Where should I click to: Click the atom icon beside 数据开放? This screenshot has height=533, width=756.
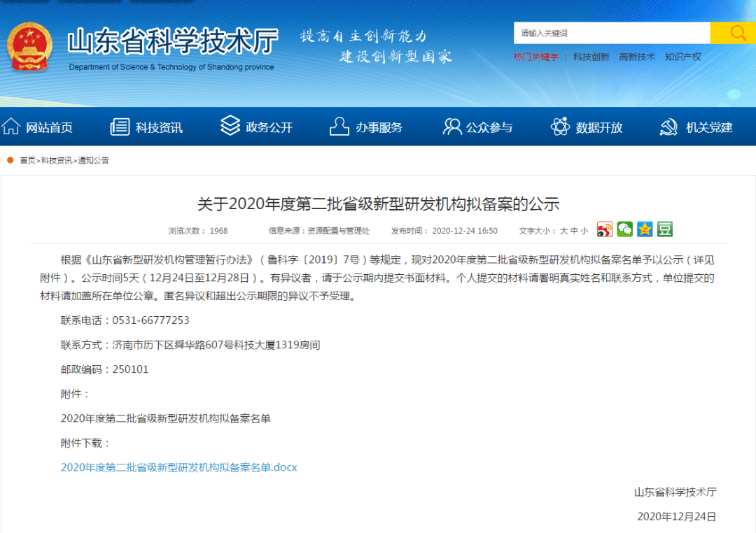click(x=560, y=127)
